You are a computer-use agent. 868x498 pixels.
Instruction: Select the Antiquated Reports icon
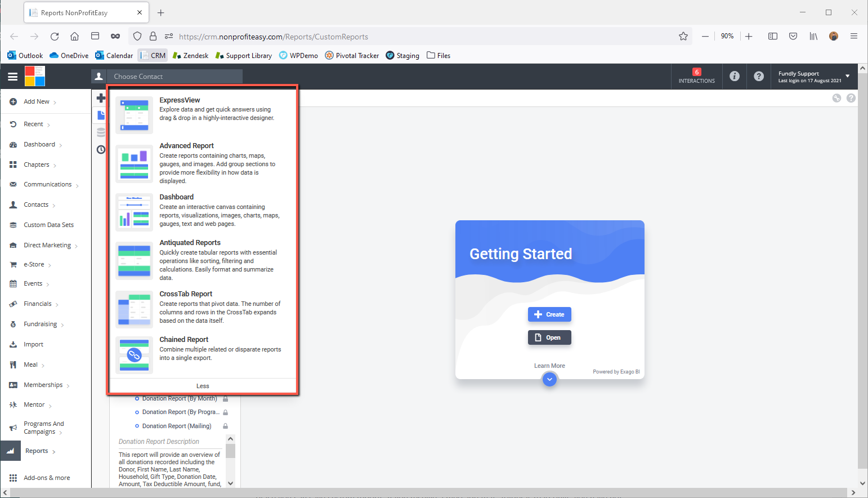pos(134,261)
